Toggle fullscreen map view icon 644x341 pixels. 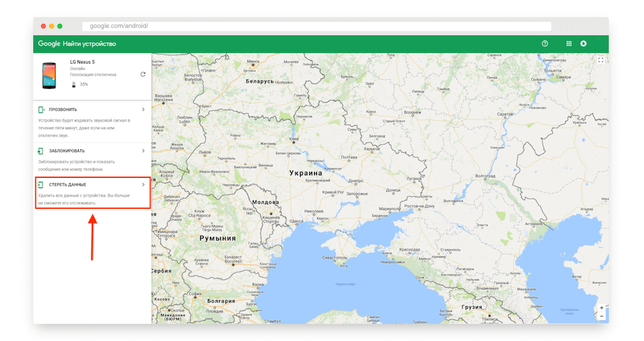coord(600,60)
